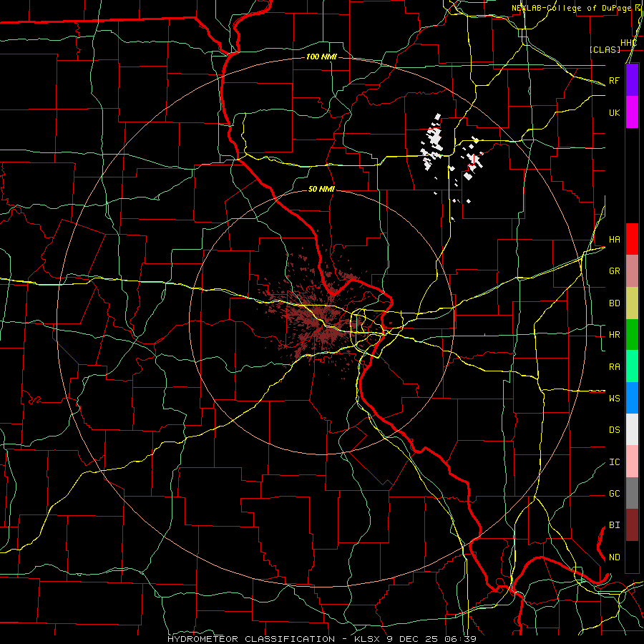Click the BI brown legend swatch
Image resolution: width=644 pixels, height=644 pixels.
coord(632,525)
